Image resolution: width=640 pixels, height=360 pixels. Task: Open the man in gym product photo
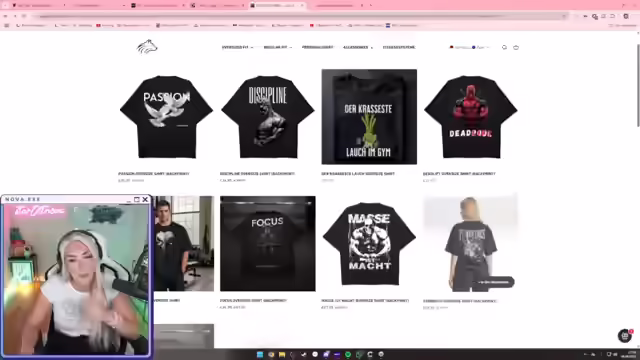(183, 244)
